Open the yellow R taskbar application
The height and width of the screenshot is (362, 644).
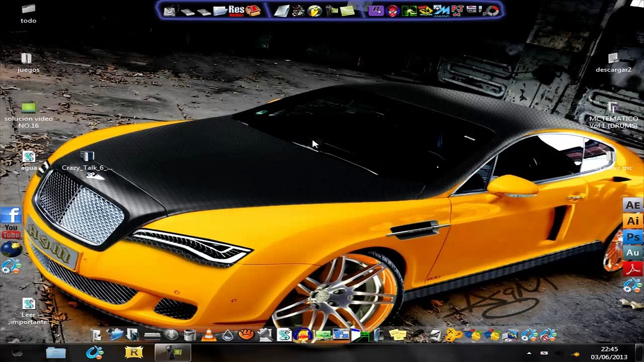point(134,353)
